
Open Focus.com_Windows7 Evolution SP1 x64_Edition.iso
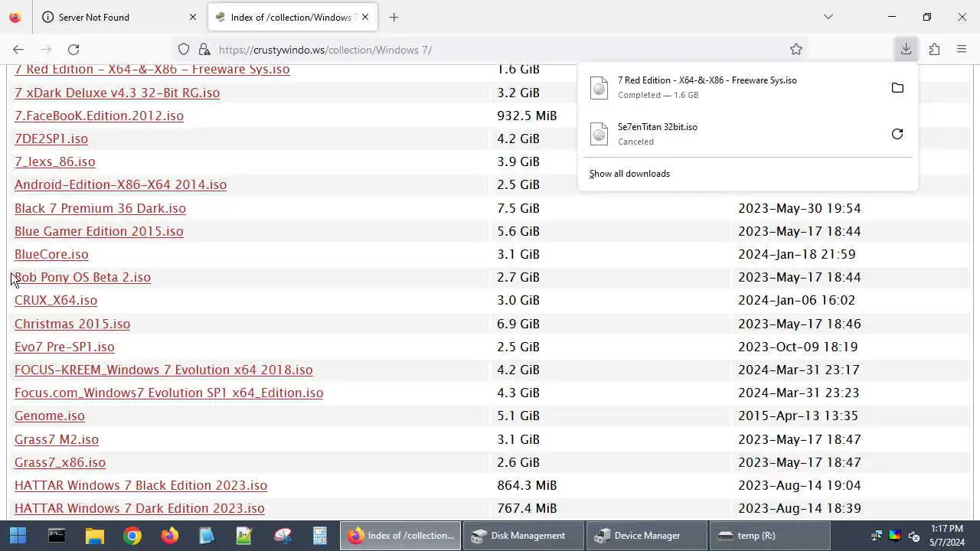coord(168,393)
